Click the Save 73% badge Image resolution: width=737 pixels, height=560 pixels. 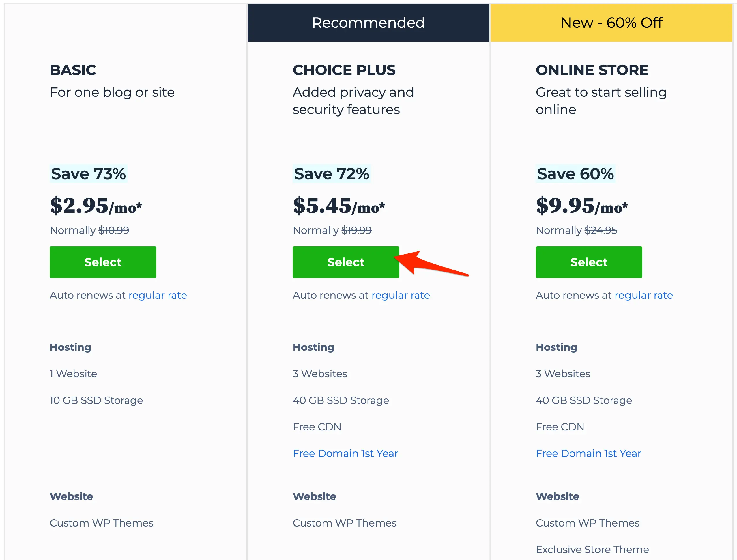[88, 174]
